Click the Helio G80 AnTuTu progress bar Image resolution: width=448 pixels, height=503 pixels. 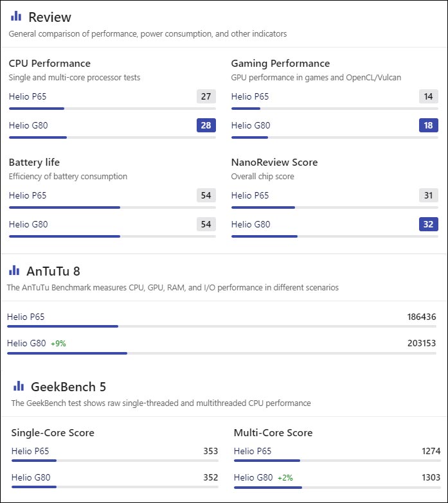[222, 353]
